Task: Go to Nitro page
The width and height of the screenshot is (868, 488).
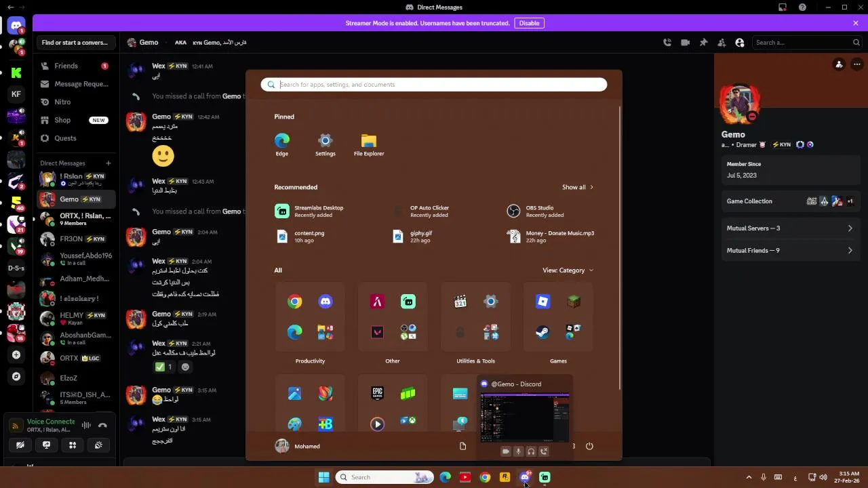Action: [75, 102]
